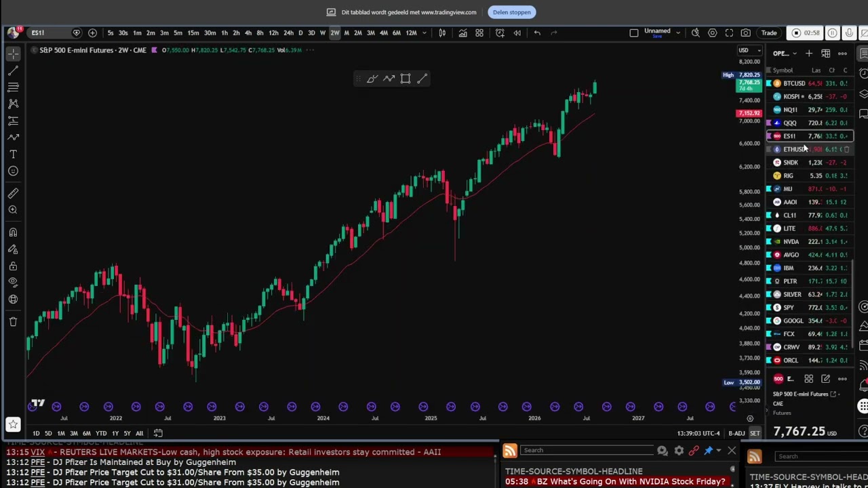Open watchlist three-dots menu

click(842, 54)
